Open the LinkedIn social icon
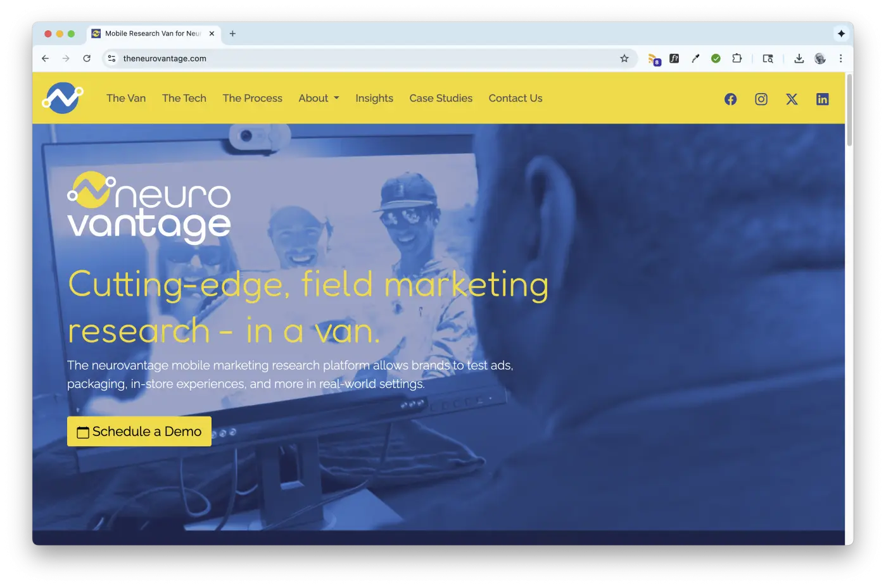The image size is (886, 588). pyautogui.click(x=822, y=99)
